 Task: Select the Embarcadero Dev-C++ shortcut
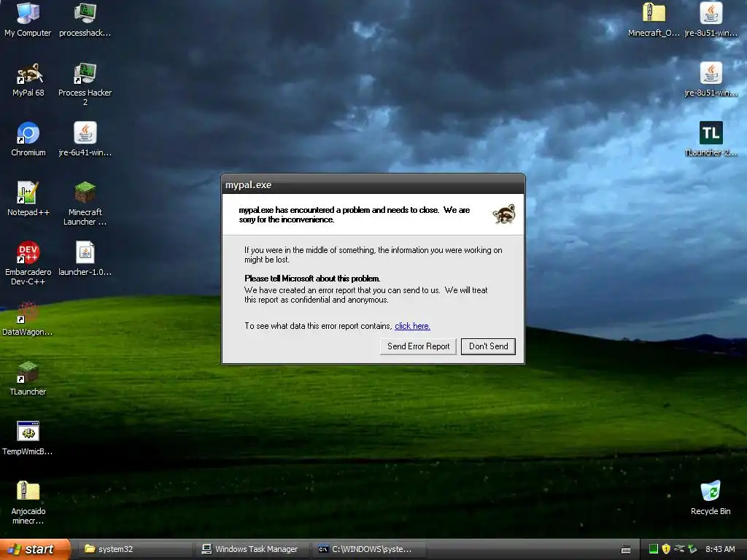[x=28, y=264]
